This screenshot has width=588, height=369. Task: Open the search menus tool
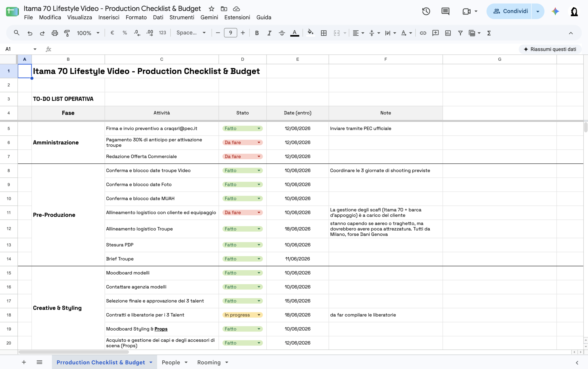16,33
